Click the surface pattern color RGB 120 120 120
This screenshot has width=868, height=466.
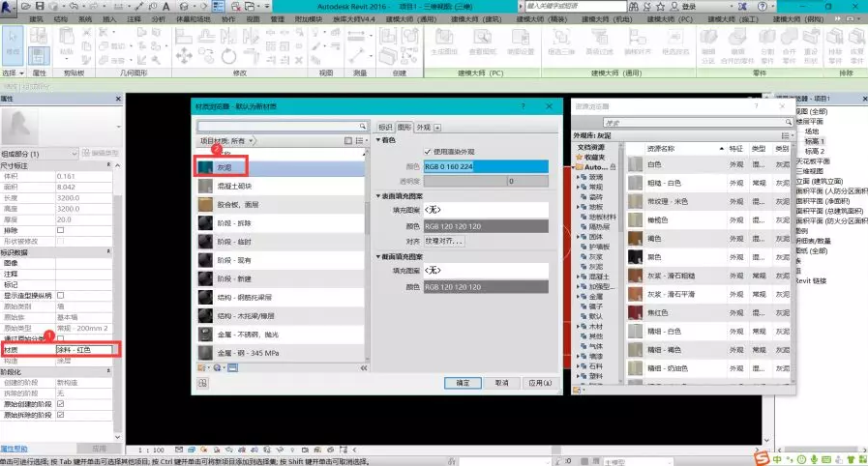(x=486, y=226)
